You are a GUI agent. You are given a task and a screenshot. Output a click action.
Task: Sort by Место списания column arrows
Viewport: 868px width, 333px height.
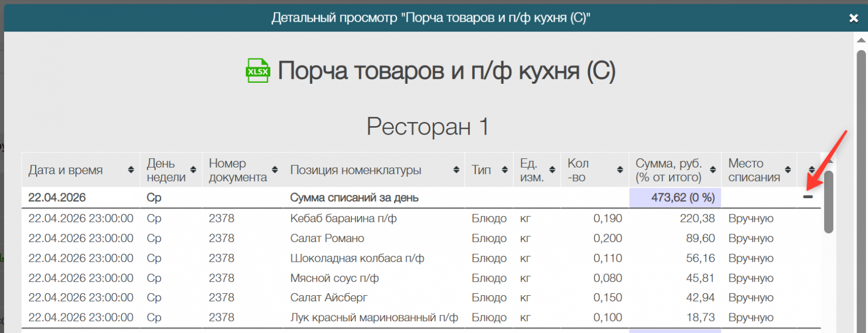(x=788, y=170)
